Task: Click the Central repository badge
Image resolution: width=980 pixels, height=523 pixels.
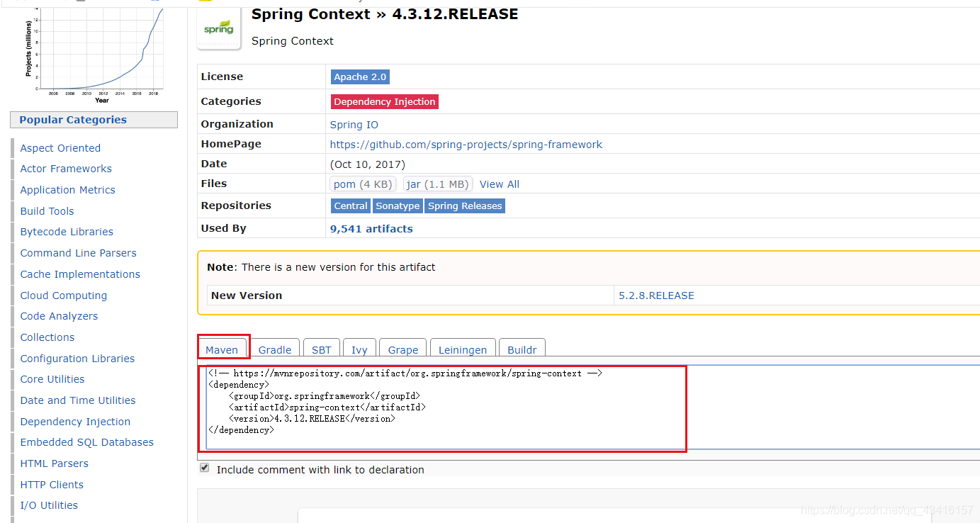Action: click(351, 206)
